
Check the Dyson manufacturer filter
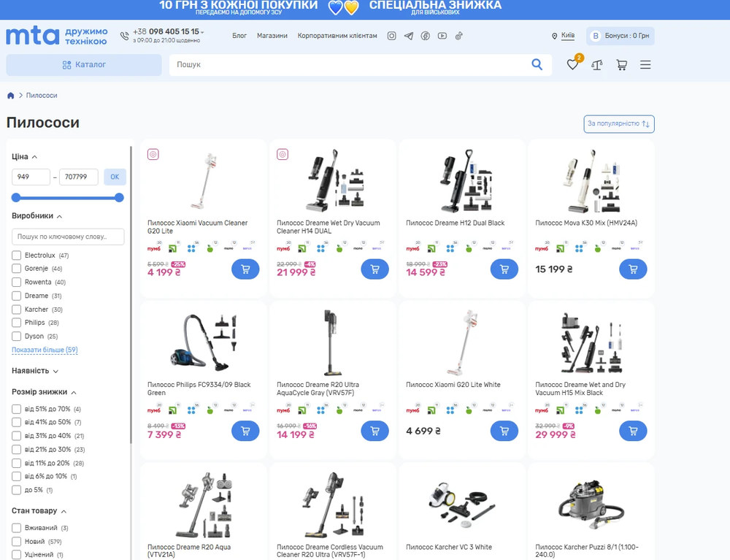16,336
